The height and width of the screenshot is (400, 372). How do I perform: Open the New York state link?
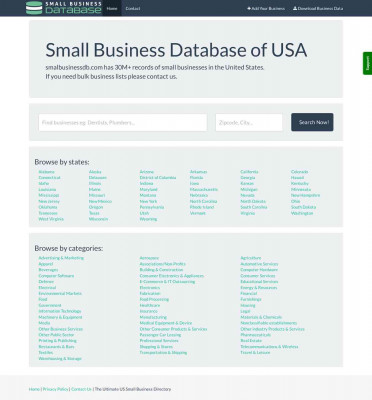[x=148, y=201]
